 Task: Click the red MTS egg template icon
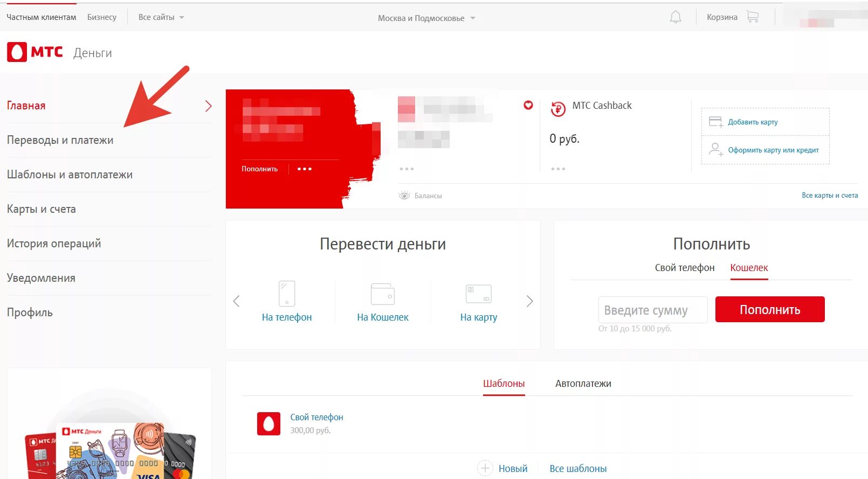(x=268, y=424)
